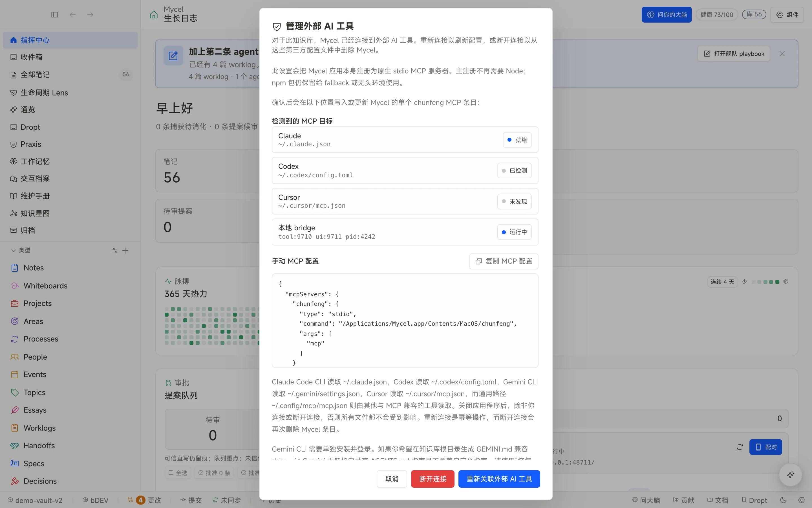This screenshot has height=508, width=812.
Task: Dismiss the banner with the X icon
Action: (x=782, y=54)
